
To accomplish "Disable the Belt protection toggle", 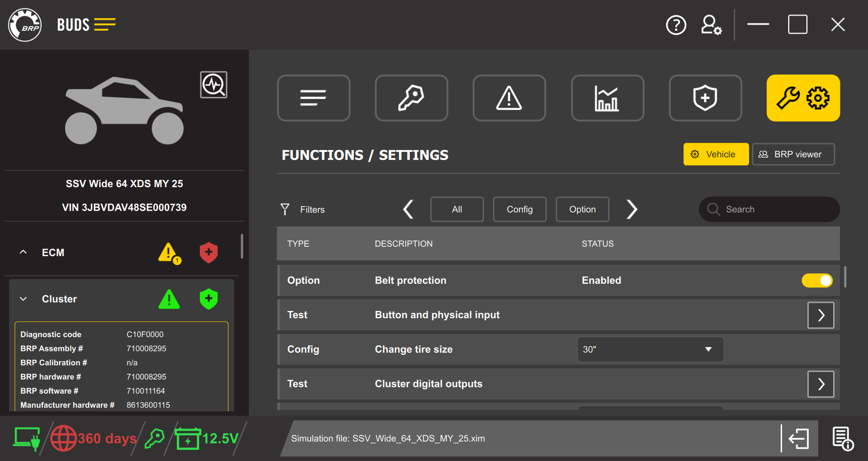I will 816,281.
